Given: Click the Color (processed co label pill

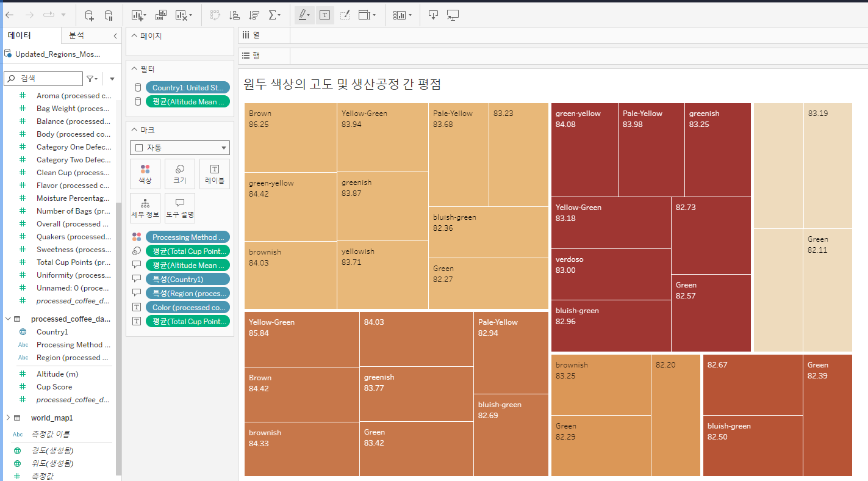Looking at the screenshot, I should click(x=188, y=307).
